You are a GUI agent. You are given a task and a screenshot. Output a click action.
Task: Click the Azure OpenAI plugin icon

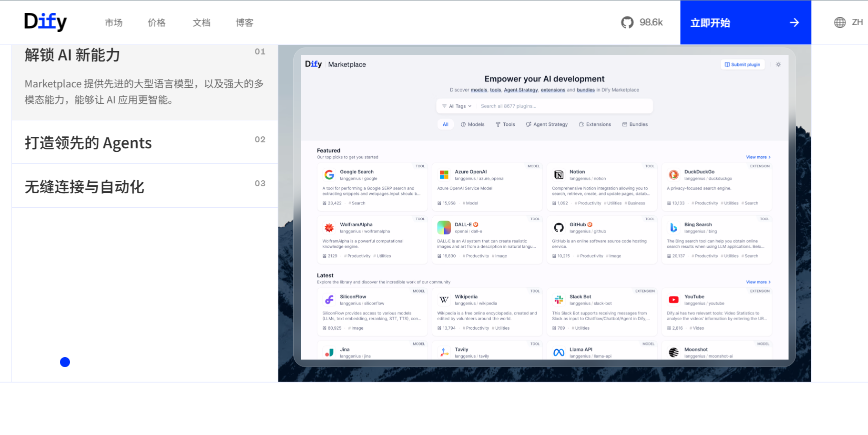click(444, 175)
